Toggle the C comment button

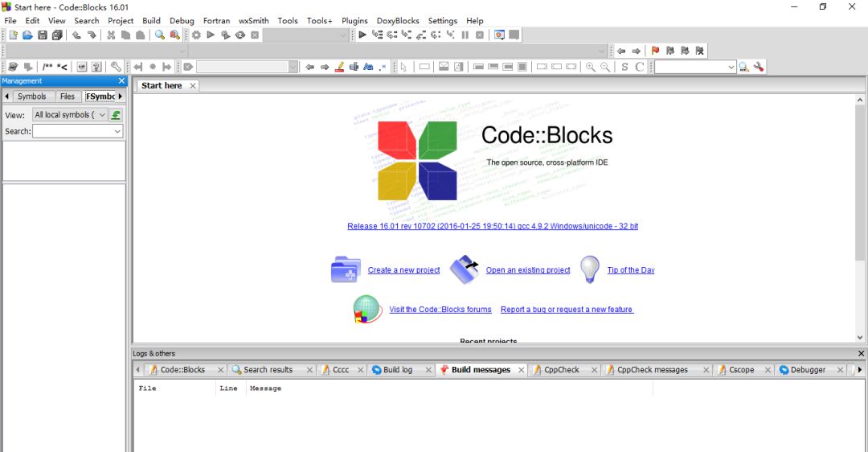[x=640, y=67]
